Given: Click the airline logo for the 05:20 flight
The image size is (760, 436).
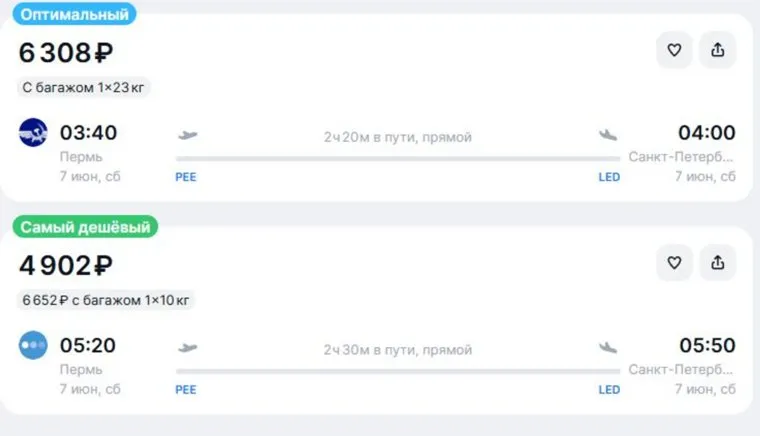Looking at the screenshot, I should coord(33,346).
